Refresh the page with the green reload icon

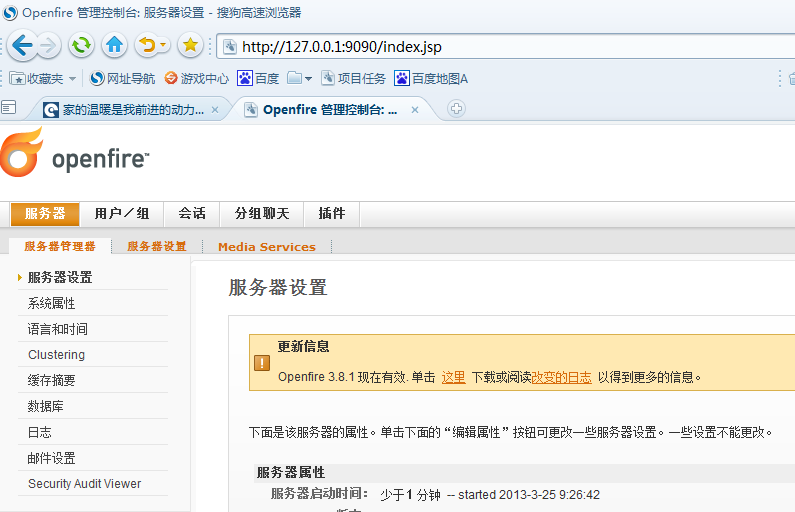point(81,46)
